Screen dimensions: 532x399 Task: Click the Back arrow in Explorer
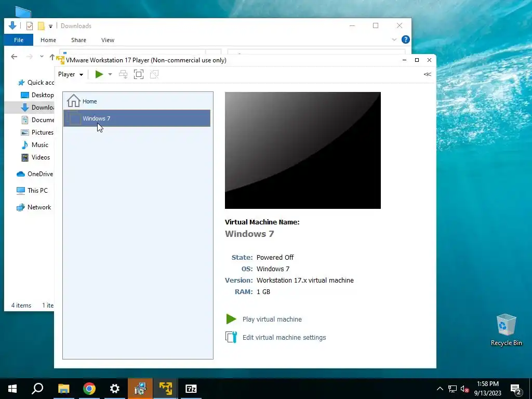coord(14,57)
